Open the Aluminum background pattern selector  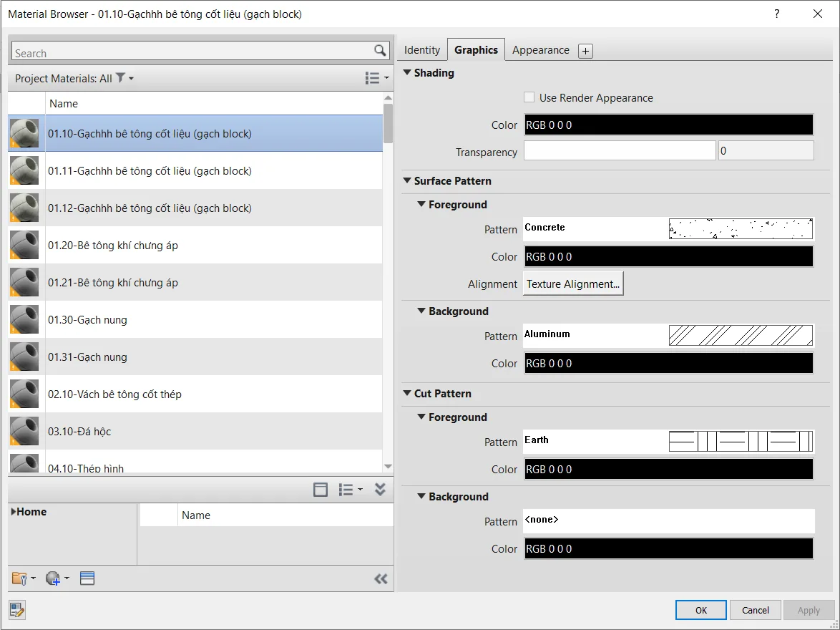668,336
